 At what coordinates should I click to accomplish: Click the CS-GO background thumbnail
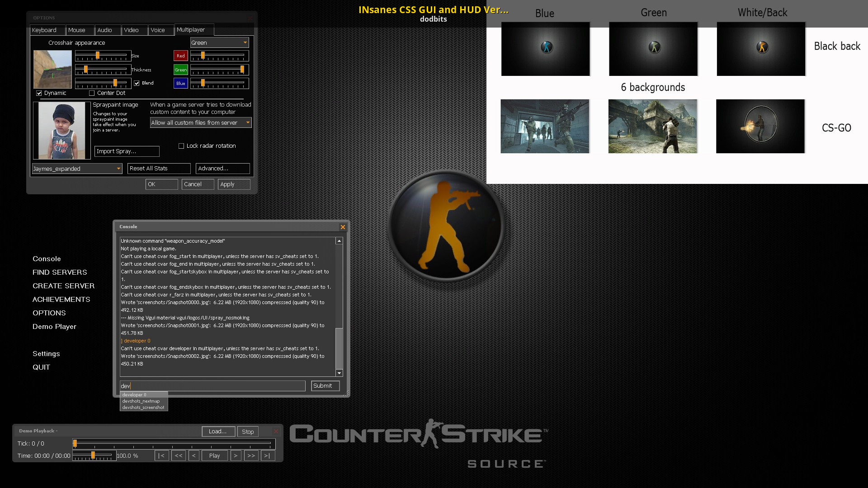760,127
